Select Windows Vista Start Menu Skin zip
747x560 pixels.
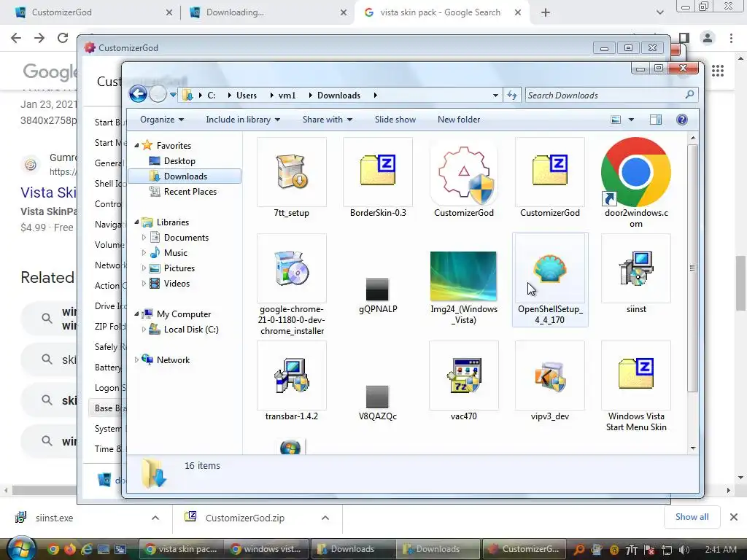pos(636,386)
